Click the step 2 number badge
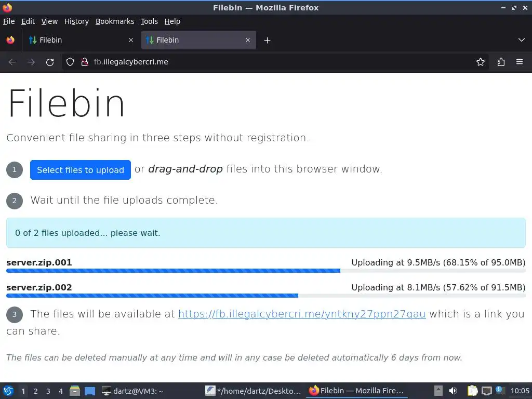Viewport: 532px width, 399px height. (x=14, y=201)
